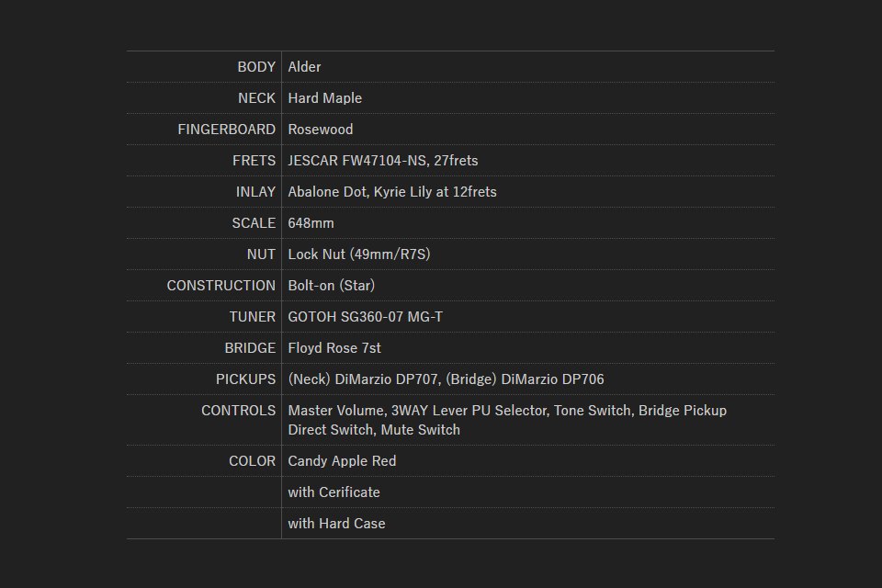Click the PICKUPS row label
Screen dimensions: 882x588
click(245, 379)
